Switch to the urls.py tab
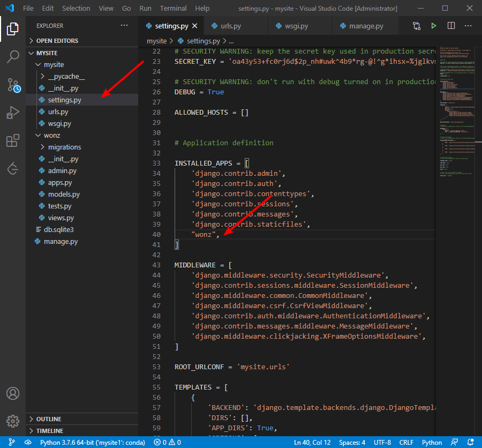482x448 pixels. click(x=236, y=26)
